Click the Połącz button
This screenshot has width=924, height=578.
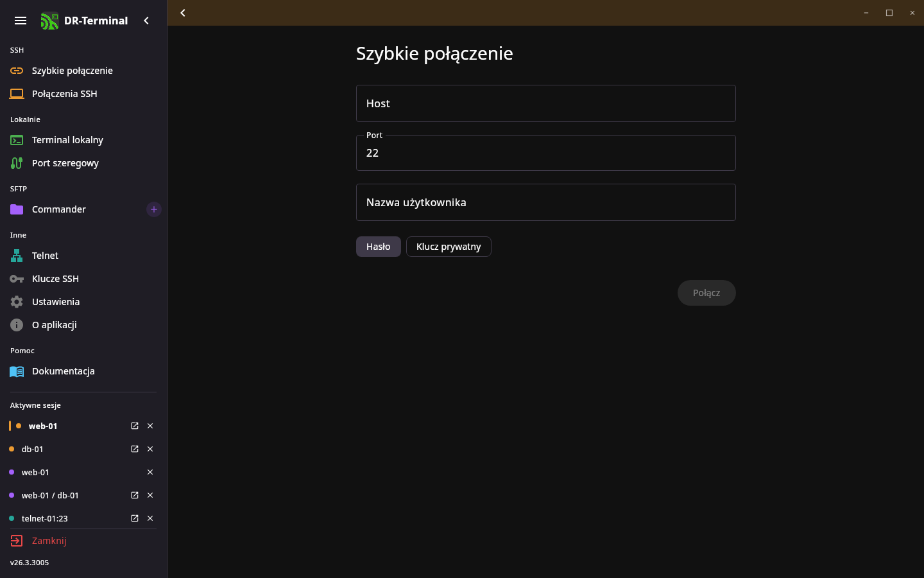(706, 293)
